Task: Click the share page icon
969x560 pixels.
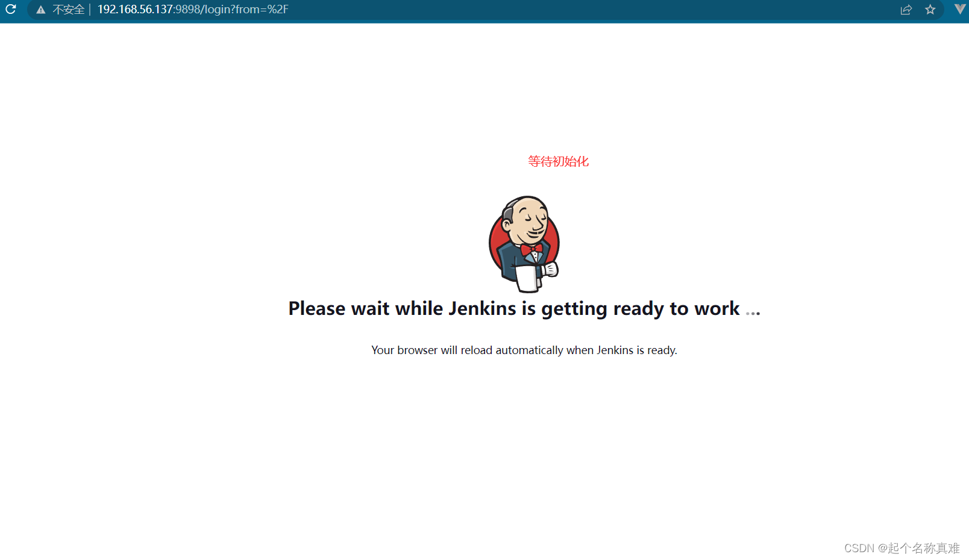Action: coord(906,10)
